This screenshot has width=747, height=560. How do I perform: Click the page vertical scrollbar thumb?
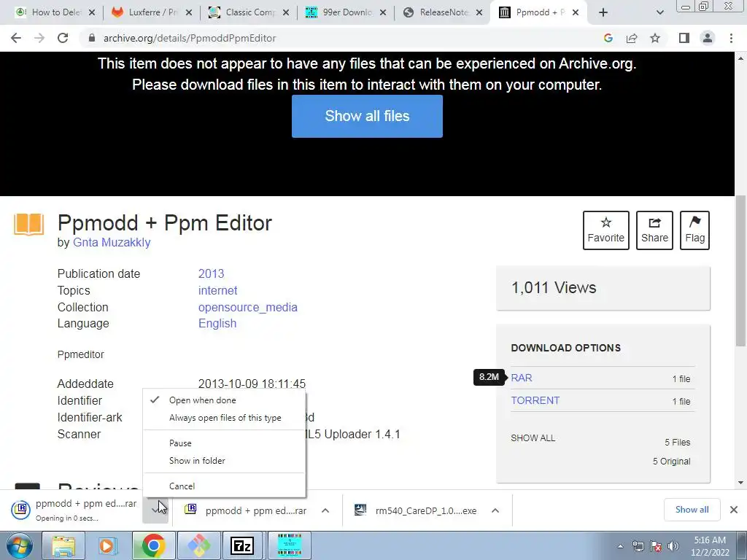[x=740, y=271]
